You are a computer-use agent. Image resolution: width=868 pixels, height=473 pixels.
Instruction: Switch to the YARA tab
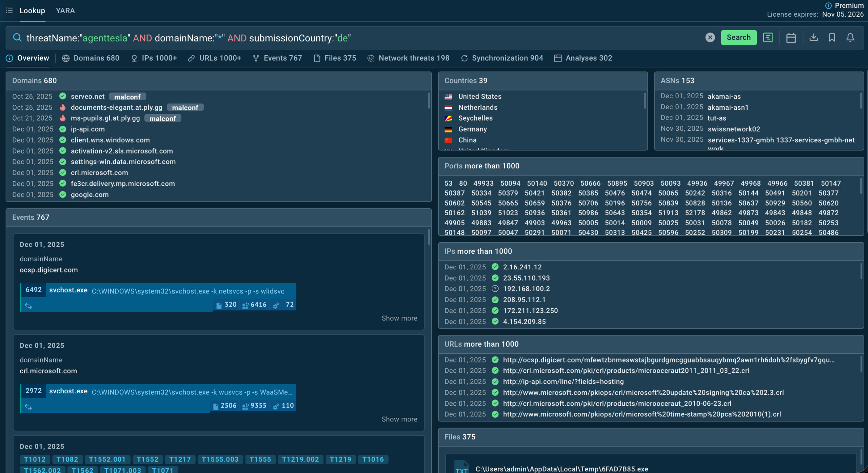(65, 11)
